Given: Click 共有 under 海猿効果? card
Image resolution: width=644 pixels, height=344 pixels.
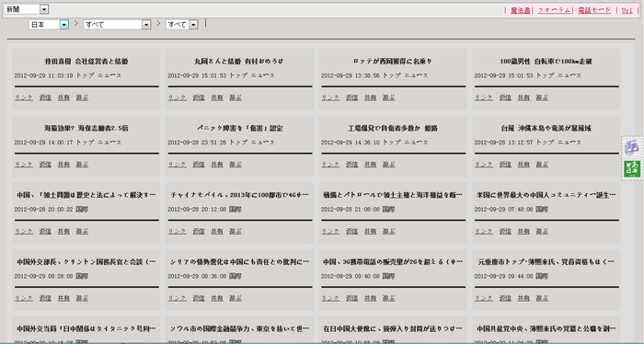Looking at the screenshot, I should pyautogui.click(x=63, y=165).
